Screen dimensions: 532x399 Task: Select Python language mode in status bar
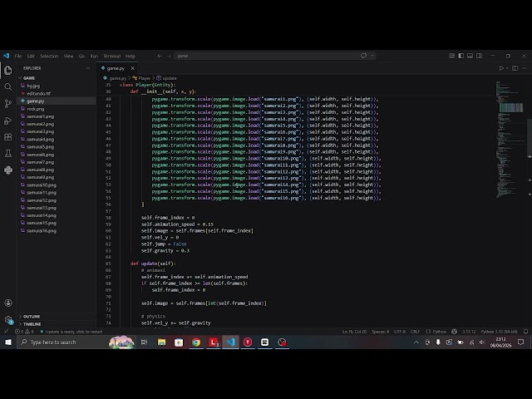pos(440,332)
